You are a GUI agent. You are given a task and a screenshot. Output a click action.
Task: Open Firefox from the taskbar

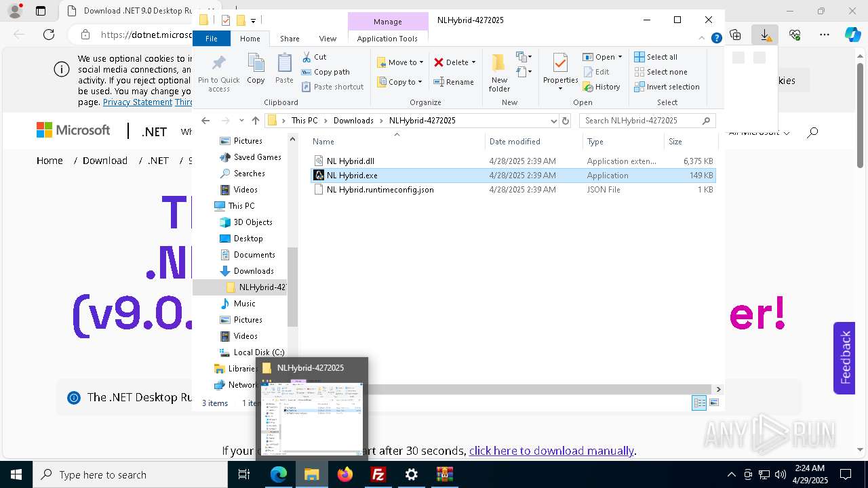click(345, 474)
